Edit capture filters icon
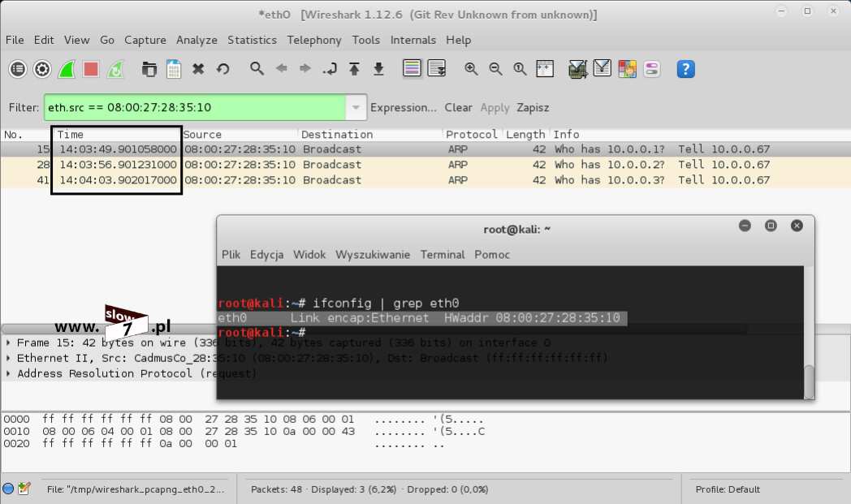 (578, 69)
